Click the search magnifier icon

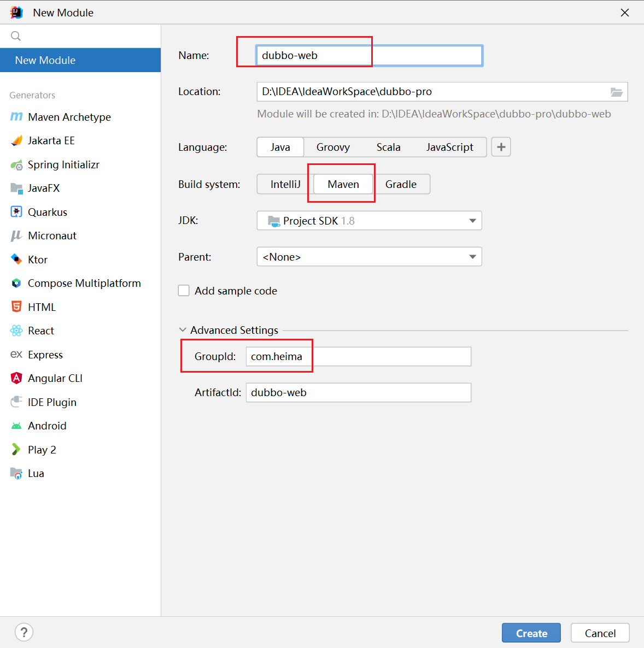[16, 36]
